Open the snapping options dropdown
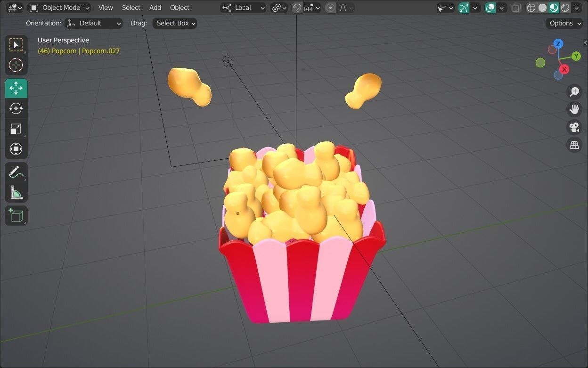 click(x=312, y=8)
